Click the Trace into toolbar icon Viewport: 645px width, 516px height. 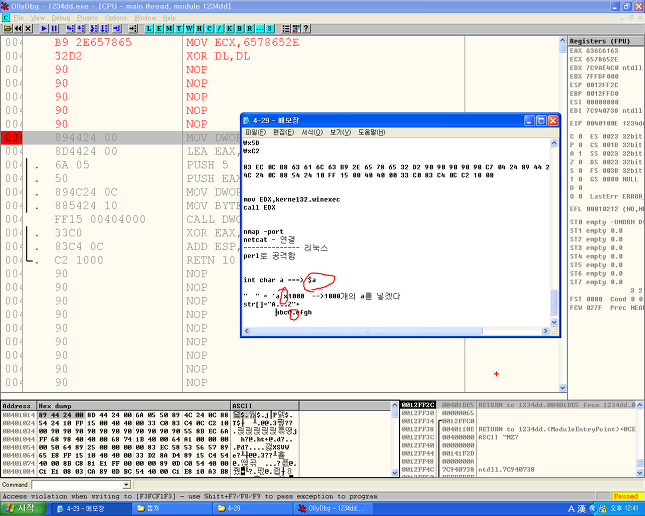tap(94, 28)
